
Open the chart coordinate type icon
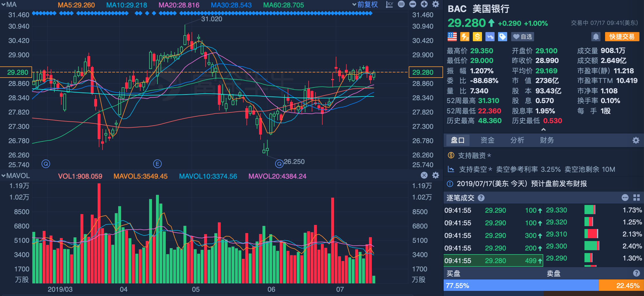pyautogui.click(x=390, y=4)
